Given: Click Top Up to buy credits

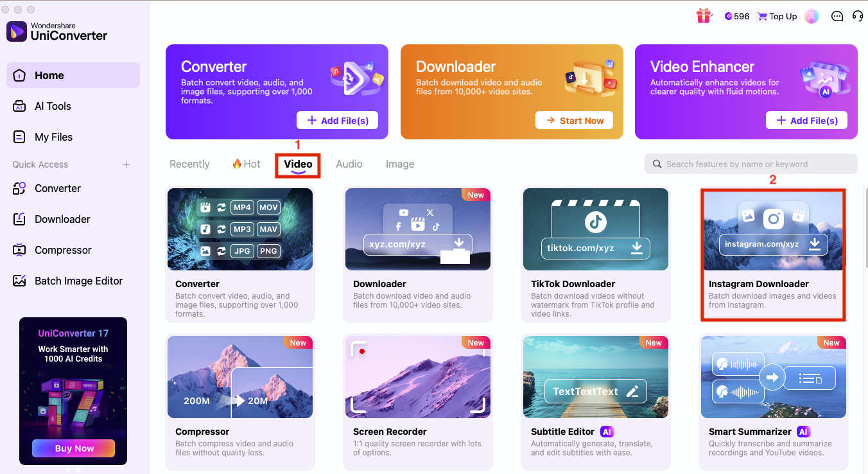Looking at the screenshot, I should click(x=777, y=16).
